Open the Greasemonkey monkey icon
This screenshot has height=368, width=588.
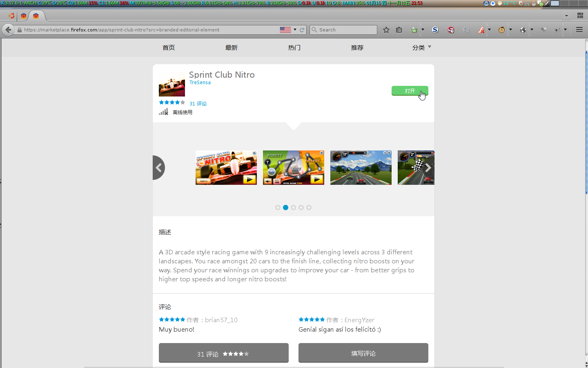[x=502, y=30]
